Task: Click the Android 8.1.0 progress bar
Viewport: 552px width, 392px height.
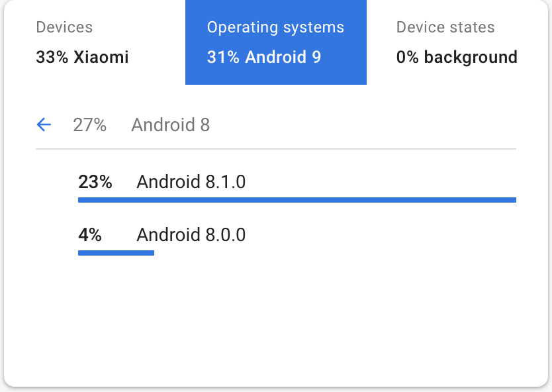Action: coord(297,197)
